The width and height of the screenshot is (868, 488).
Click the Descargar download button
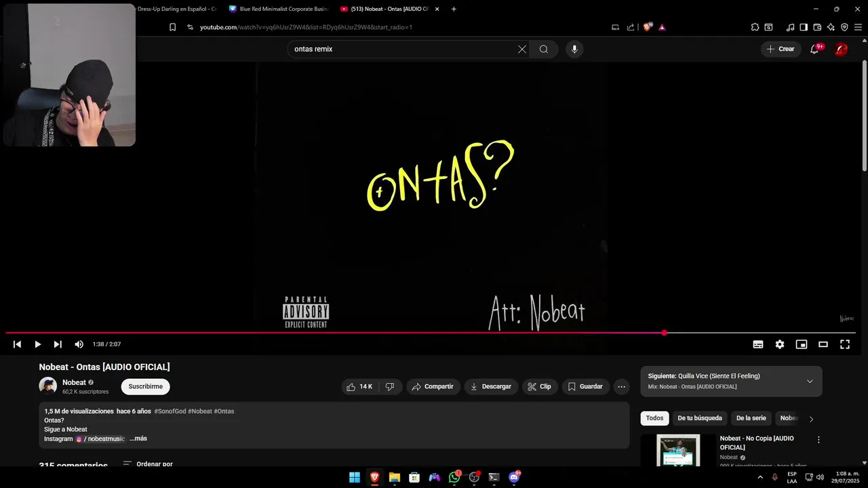[491, 386]
